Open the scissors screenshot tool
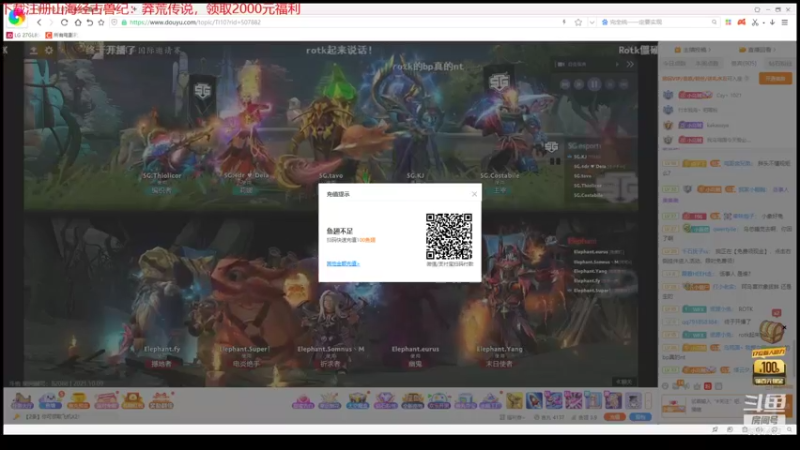The image size is (800, 450). point(755,22)
